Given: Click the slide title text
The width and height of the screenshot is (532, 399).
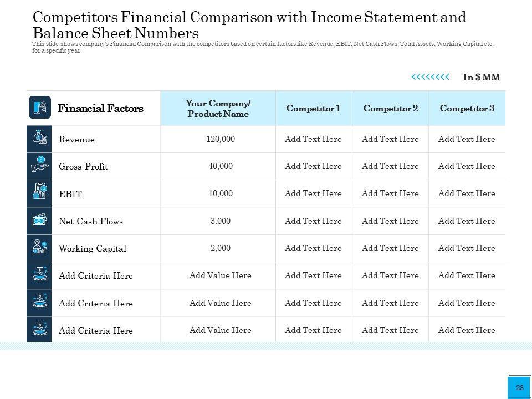Looking at the screenshot, I should pos(249,24).
